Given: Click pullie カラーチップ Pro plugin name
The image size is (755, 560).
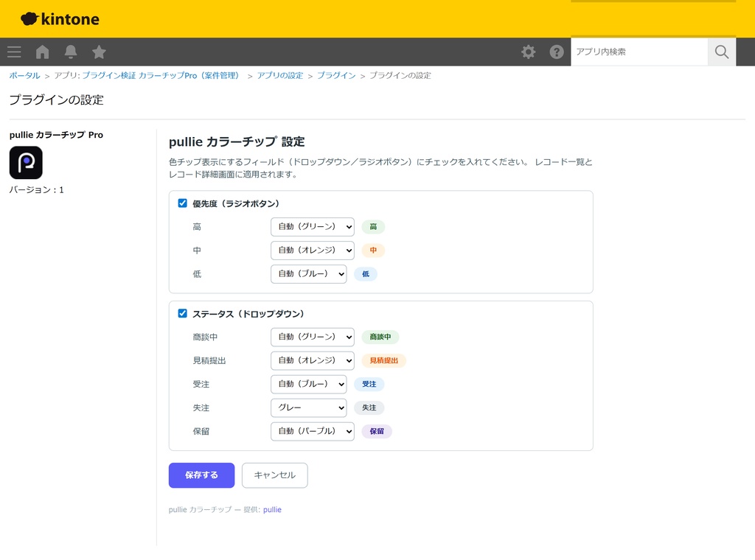Looking at the screenshot, I should (56, 135).
